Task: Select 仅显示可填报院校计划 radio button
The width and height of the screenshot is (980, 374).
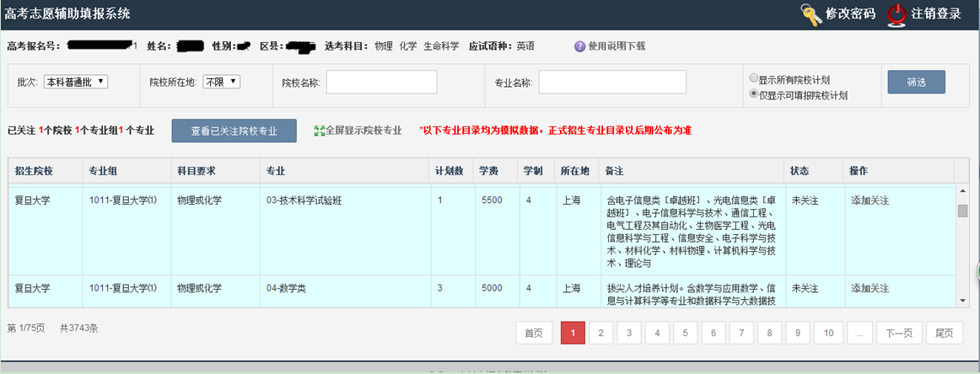Action: [x=754, y=95]
